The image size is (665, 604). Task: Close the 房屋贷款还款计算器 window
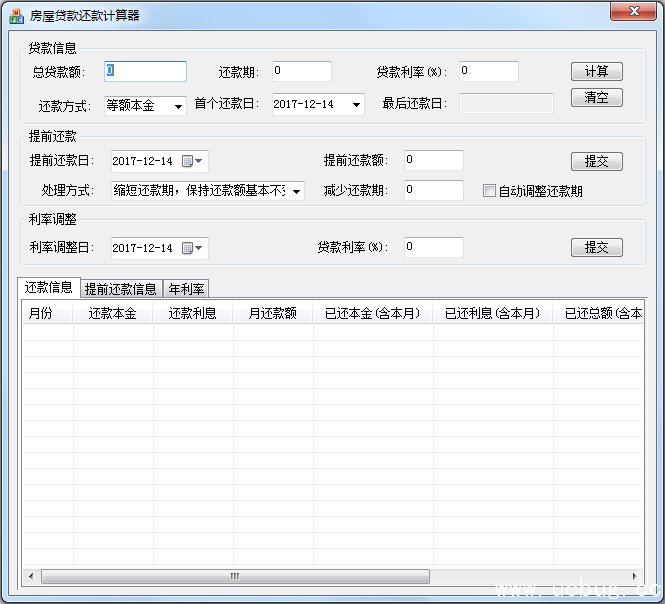[632, 12]
